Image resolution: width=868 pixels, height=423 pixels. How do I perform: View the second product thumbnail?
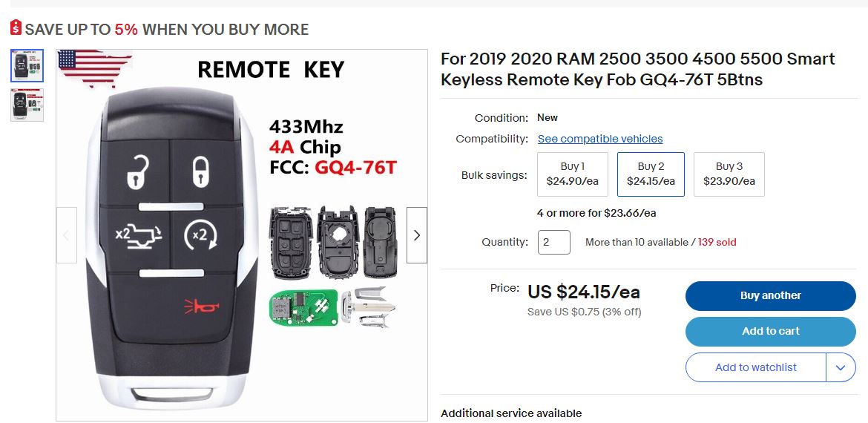(27, 105)
